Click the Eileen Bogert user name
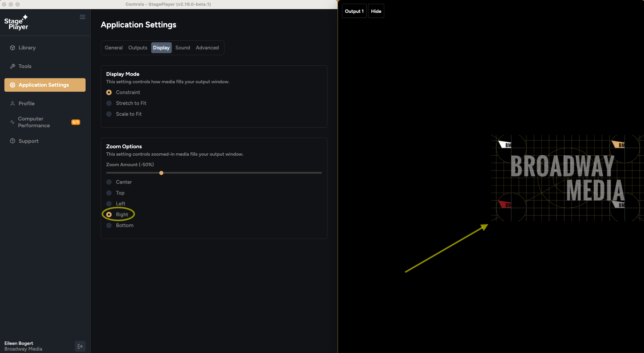644x353 pixels. tap(19, 343)
